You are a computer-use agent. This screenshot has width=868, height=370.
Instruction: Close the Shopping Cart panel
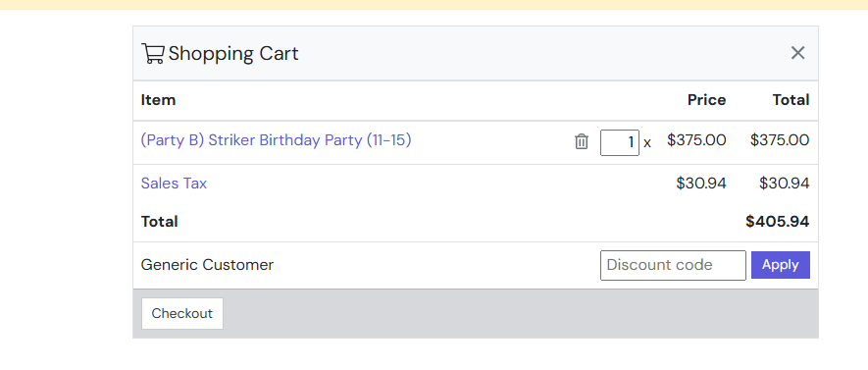(797, 53)
